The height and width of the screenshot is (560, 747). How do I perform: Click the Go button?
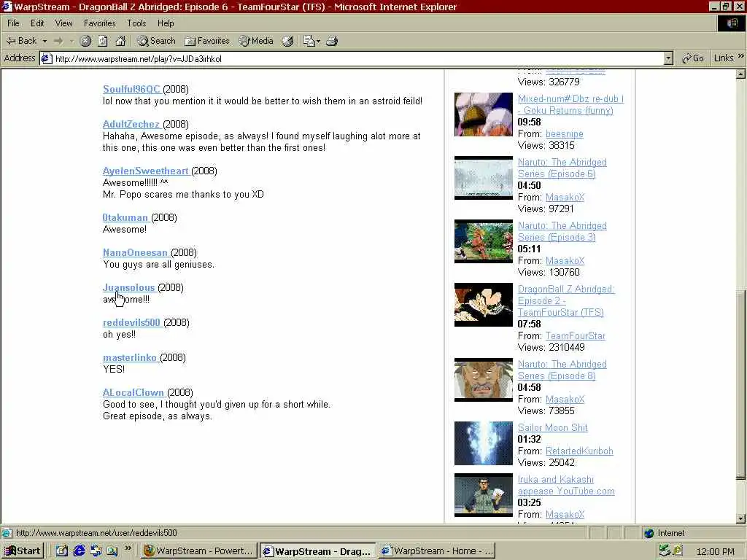point(693,58)
